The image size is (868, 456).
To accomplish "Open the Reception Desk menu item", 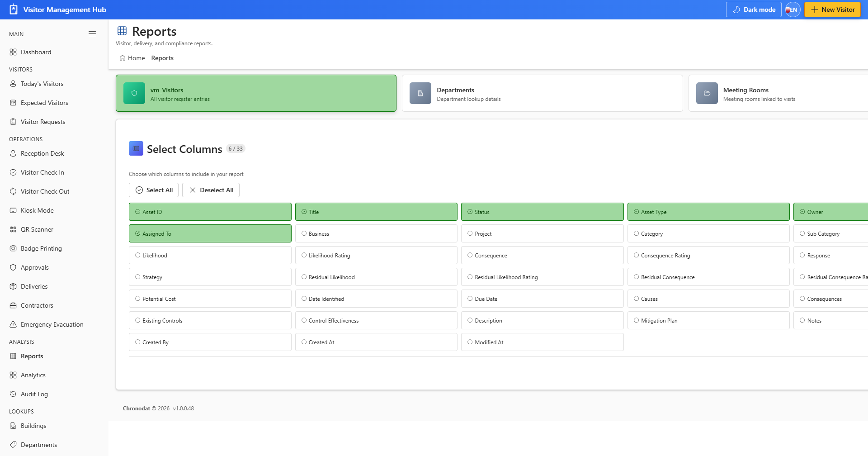I will [x=54, y=153].
